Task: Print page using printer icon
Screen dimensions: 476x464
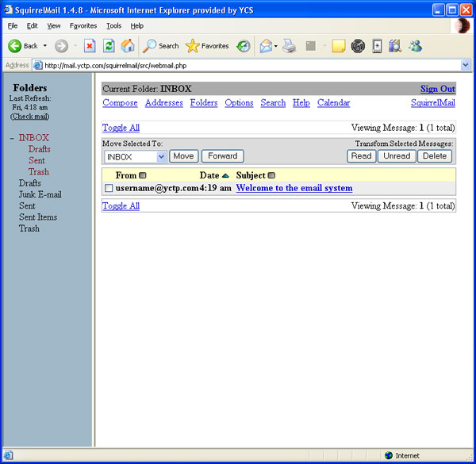Action: (289, 46)
